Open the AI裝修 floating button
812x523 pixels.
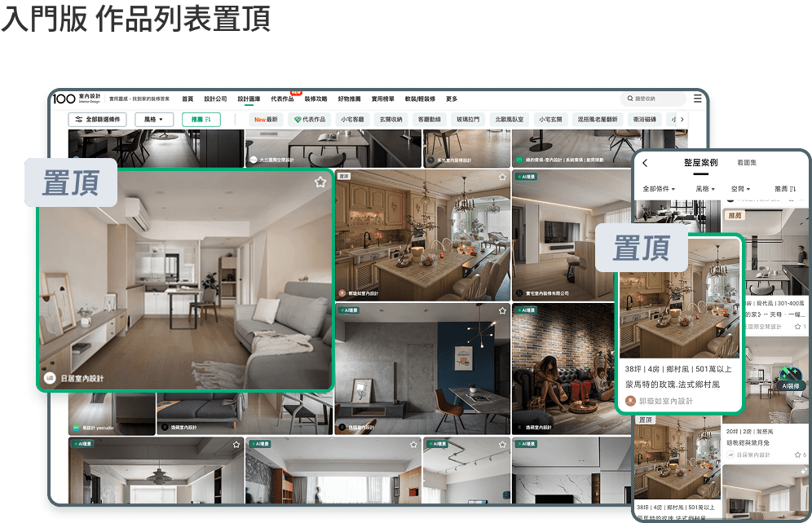pyautogui.click(x=791, y=379)
